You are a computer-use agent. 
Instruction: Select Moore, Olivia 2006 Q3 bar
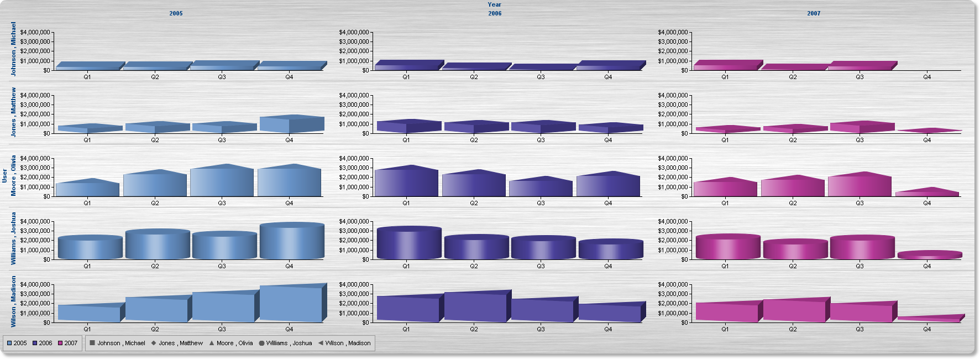pyautogui.click(x=541, y=187)
